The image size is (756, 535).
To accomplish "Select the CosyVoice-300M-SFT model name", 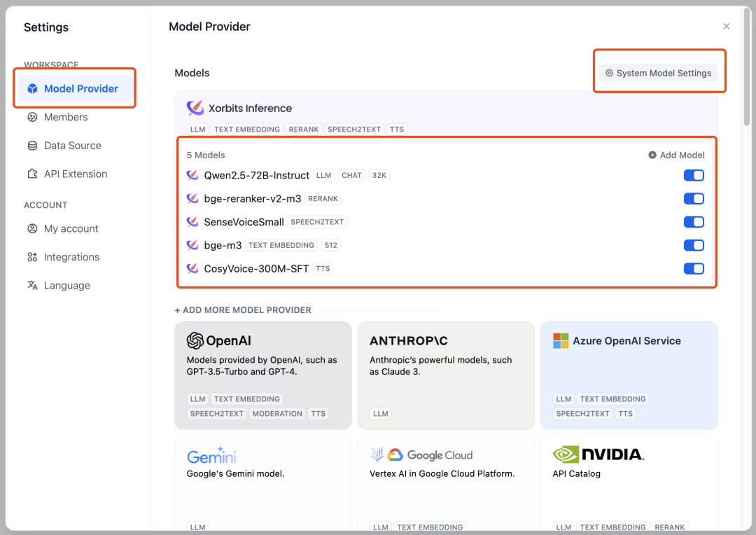I will pos(256,269).
